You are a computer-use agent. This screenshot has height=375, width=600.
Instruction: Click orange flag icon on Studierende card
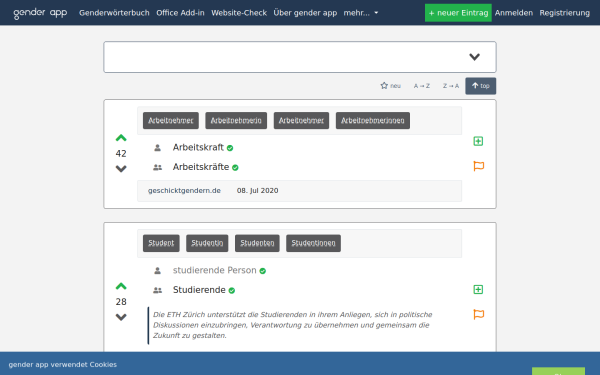(478, 315)
